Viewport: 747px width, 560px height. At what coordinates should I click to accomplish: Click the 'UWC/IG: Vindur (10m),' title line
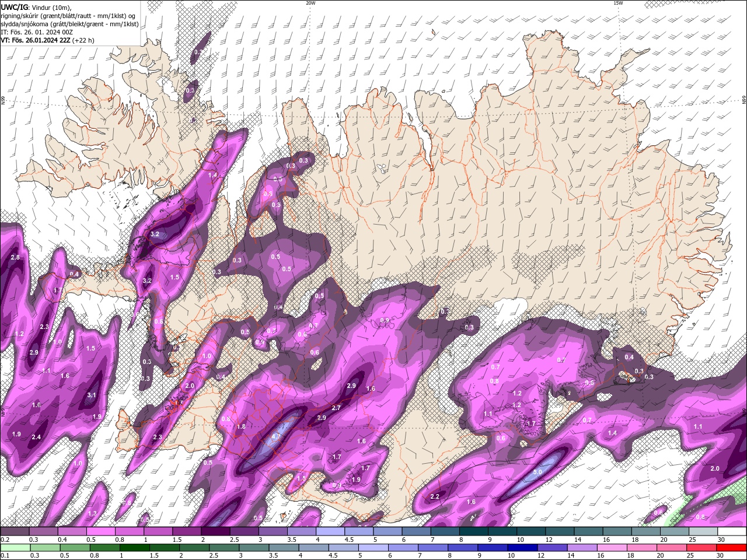pyautogui.click(x=36, y=7)
